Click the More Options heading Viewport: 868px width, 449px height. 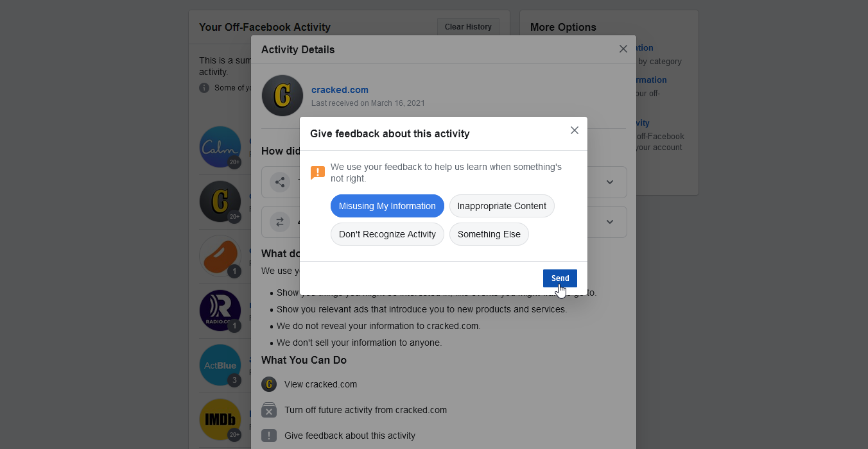point(563,27)
